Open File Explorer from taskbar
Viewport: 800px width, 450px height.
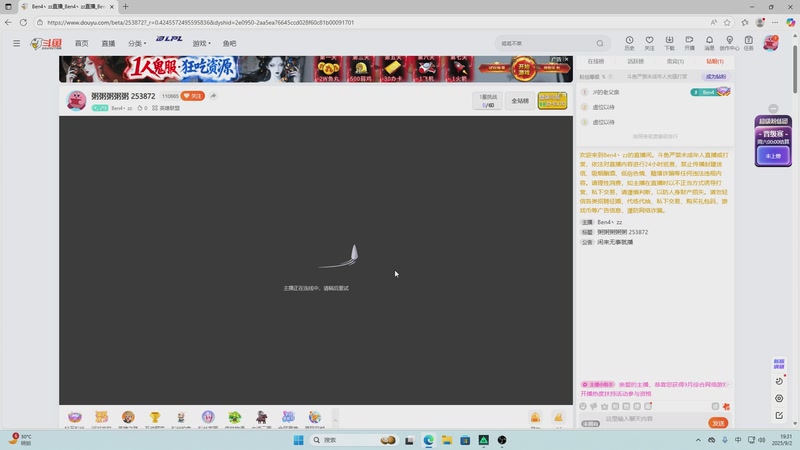click(x=447, y=440)
